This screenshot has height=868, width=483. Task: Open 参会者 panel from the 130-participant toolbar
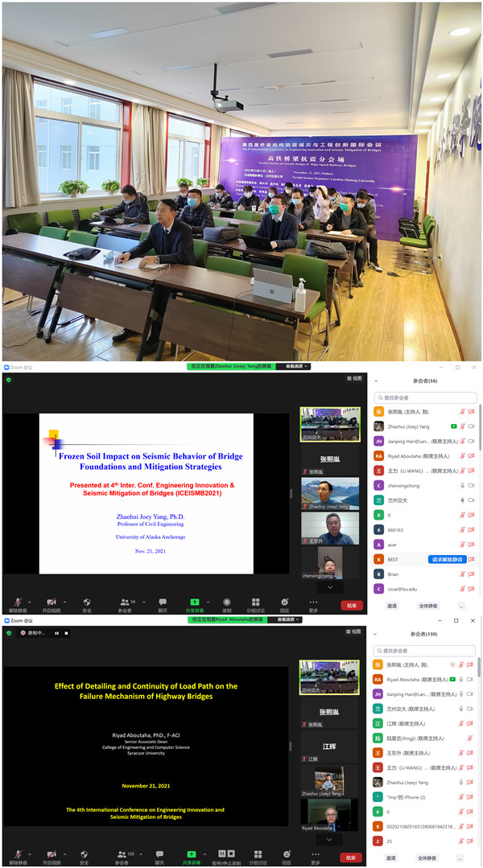click(122, 854)
